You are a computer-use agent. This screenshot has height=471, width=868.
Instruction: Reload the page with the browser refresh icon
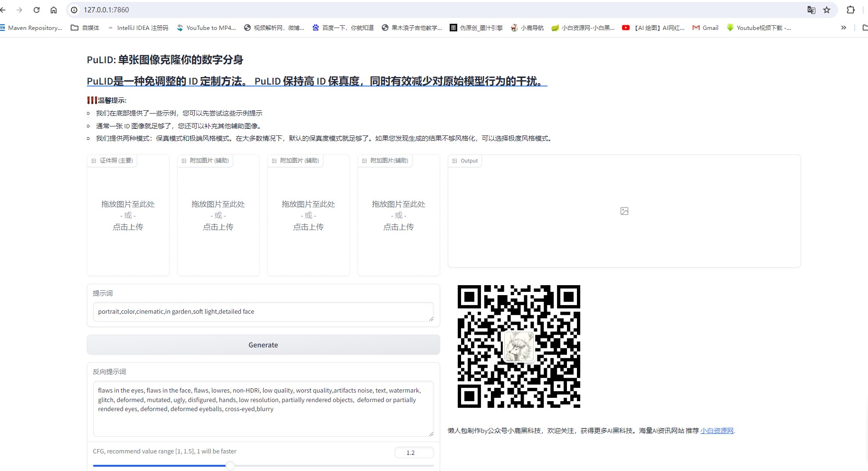(37, 10)
